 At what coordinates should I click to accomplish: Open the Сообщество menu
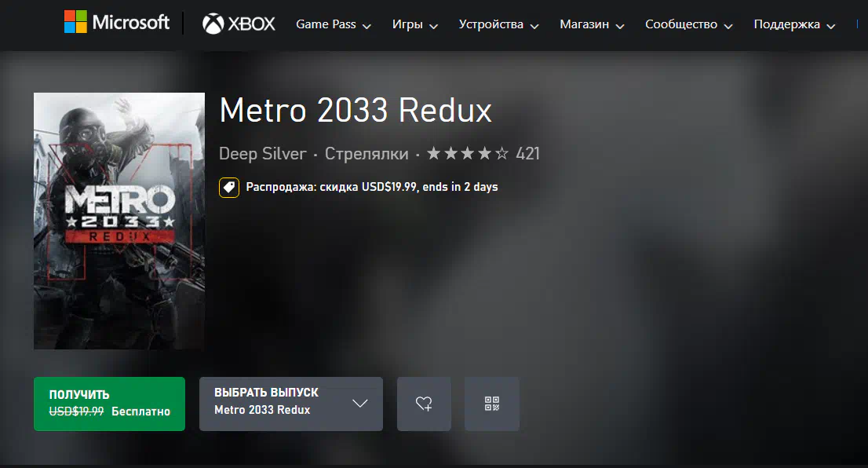point(688,24)
